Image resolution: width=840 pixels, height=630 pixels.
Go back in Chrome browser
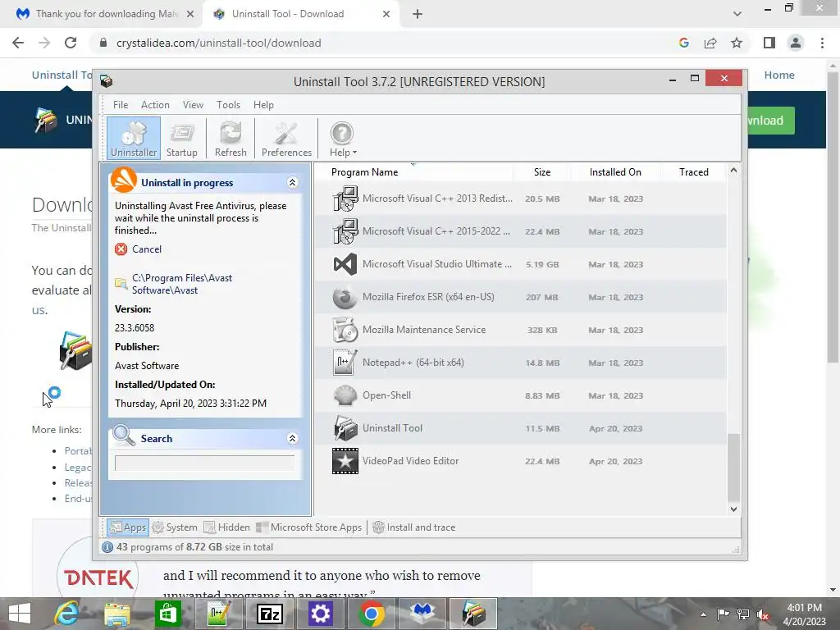(18, 43)
